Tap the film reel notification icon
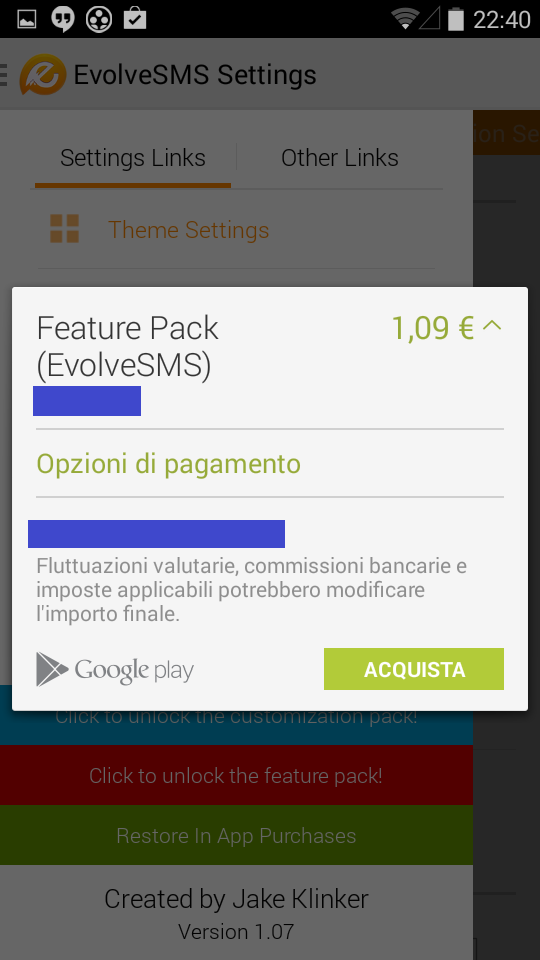540x960 pixels. click(x=99, y=19)
